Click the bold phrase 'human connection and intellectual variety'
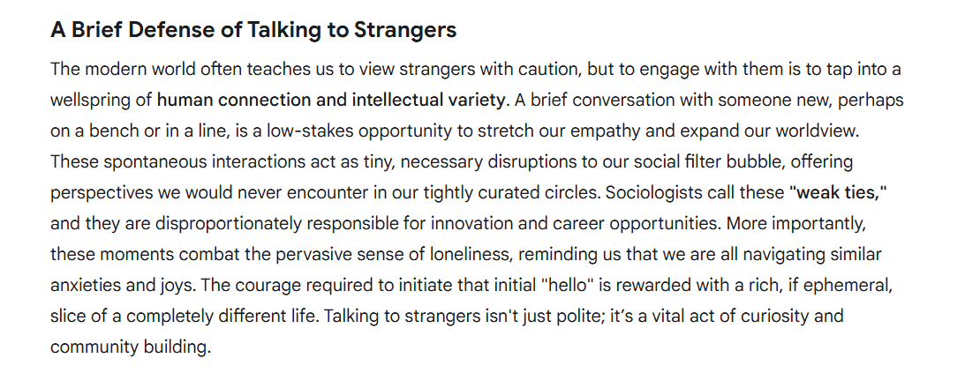980x381 pixels. [332, 100]
